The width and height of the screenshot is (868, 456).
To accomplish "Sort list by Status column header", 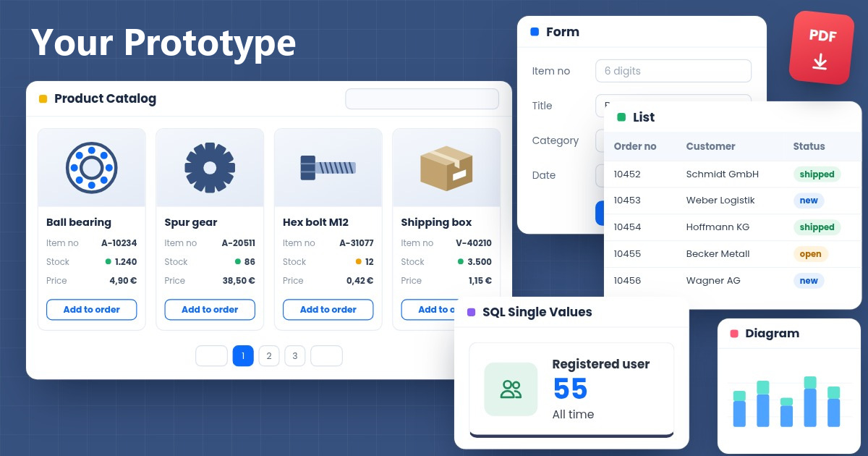I will click(x=809, y=146).
